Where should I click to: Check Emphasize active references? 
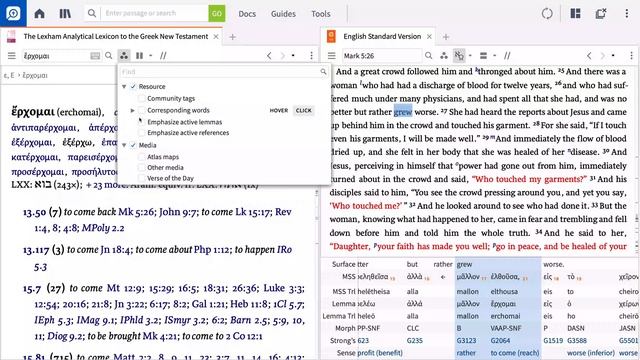tap(141, 133)
